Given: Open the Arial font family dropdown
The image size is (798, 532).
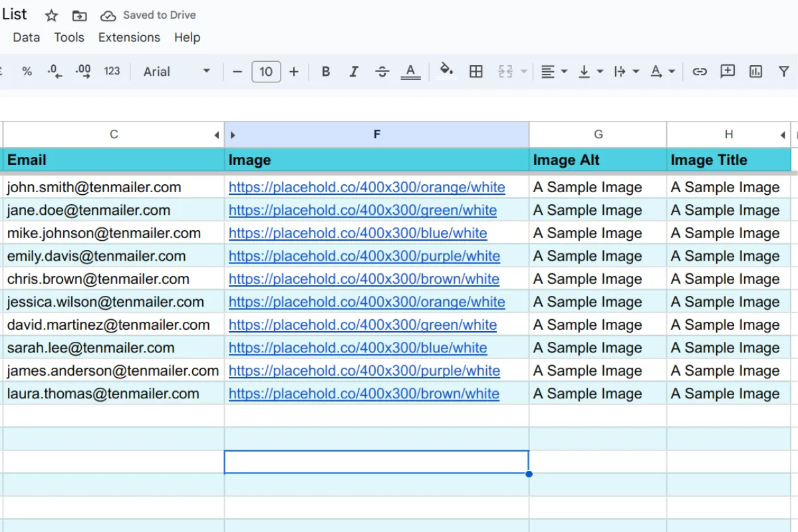Looking at the screenshot, I should (176, 71).
